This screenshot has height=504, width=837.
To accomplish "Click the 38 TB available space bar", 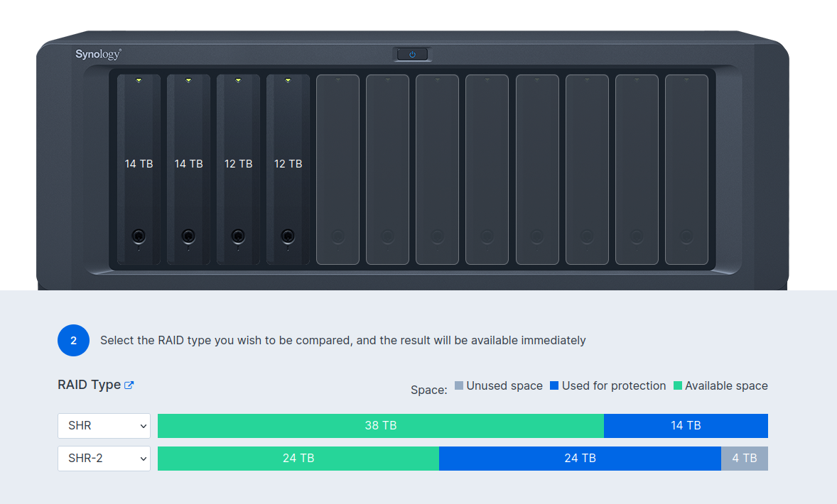I will tap(380, 426).
